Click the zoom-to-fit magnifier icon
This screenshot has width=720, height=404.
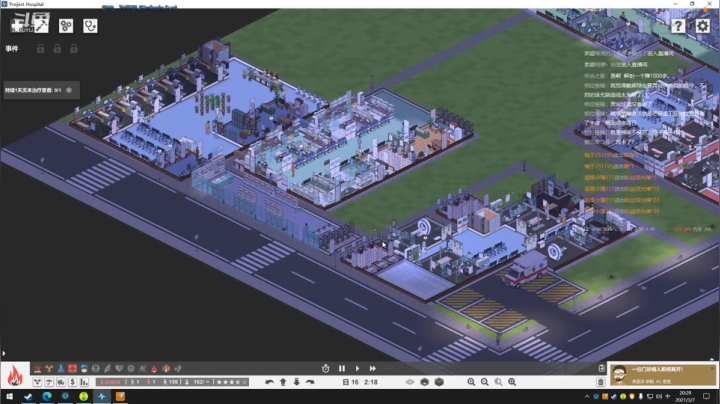click(x=512, y=382)
